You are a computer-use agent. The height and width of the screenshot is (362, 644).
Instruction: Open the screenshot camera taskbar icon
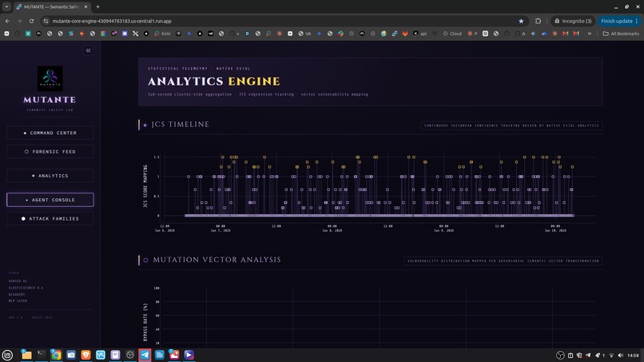pyautogui.click(x=70, y=355)
